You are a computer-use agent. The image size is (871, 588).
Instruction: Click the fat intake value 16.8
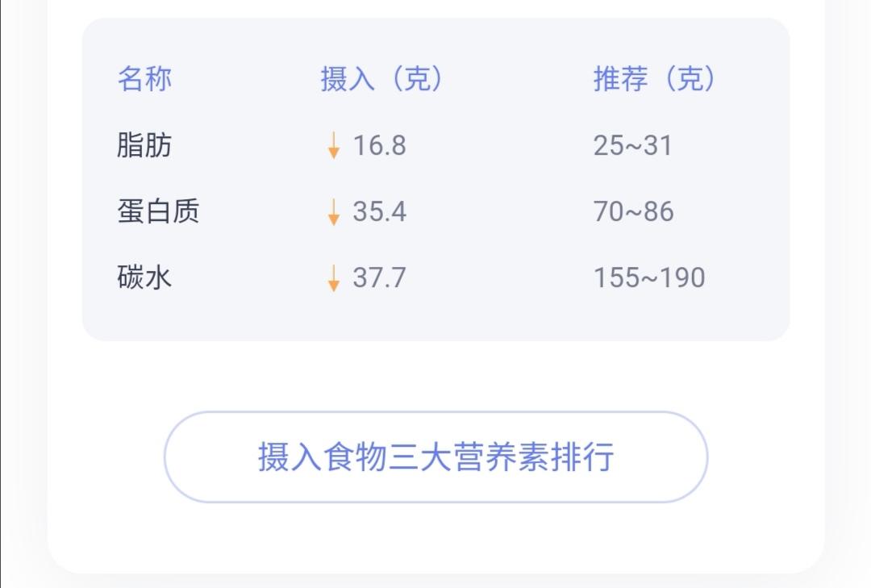[x=377, y=146]
